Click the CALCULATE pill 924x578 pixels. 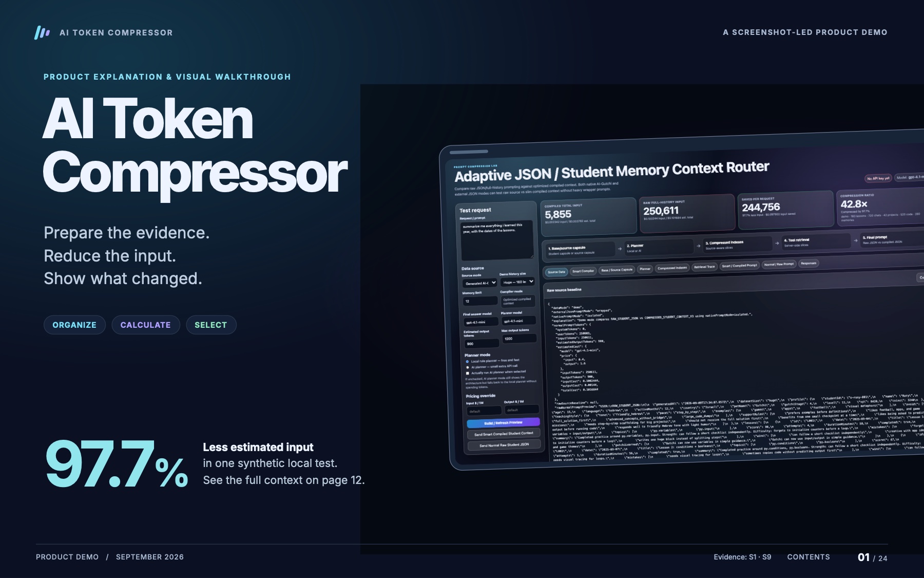point(145,325)
